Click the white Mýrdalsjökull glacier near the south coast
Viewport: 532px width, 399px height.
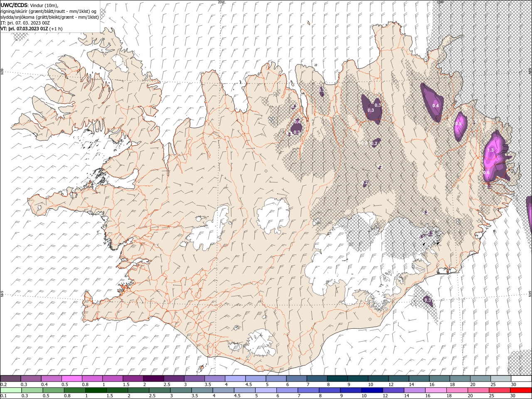point(261,344)
